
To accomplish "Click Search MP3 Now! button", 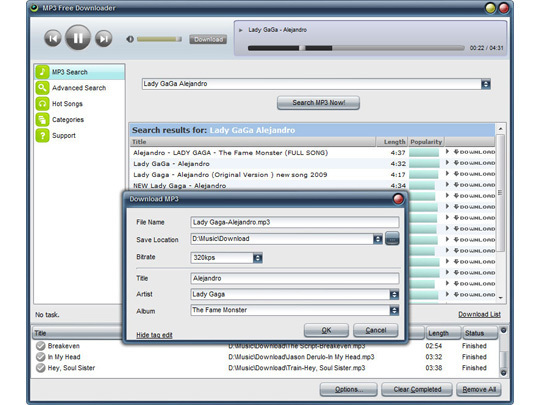I will (x=318, y=103).
